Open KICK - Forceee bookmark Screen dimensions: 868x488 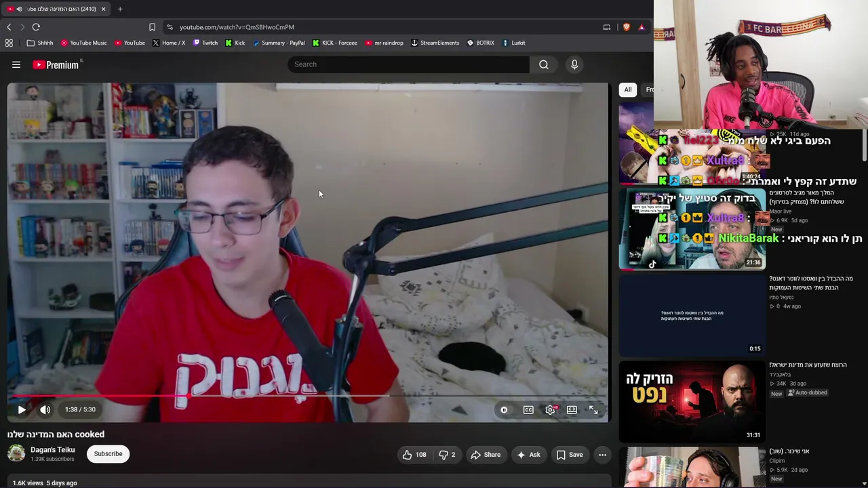click(x=335, y=43)
